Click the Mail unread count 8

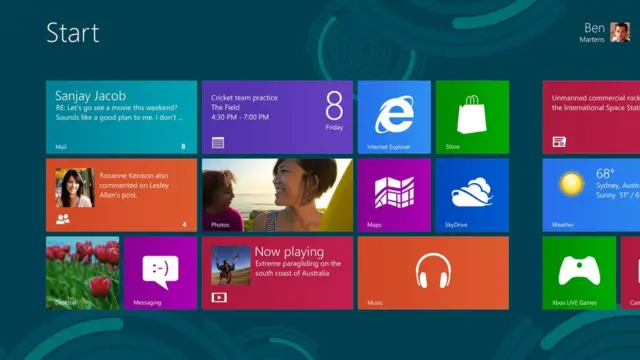click(183, 147)
